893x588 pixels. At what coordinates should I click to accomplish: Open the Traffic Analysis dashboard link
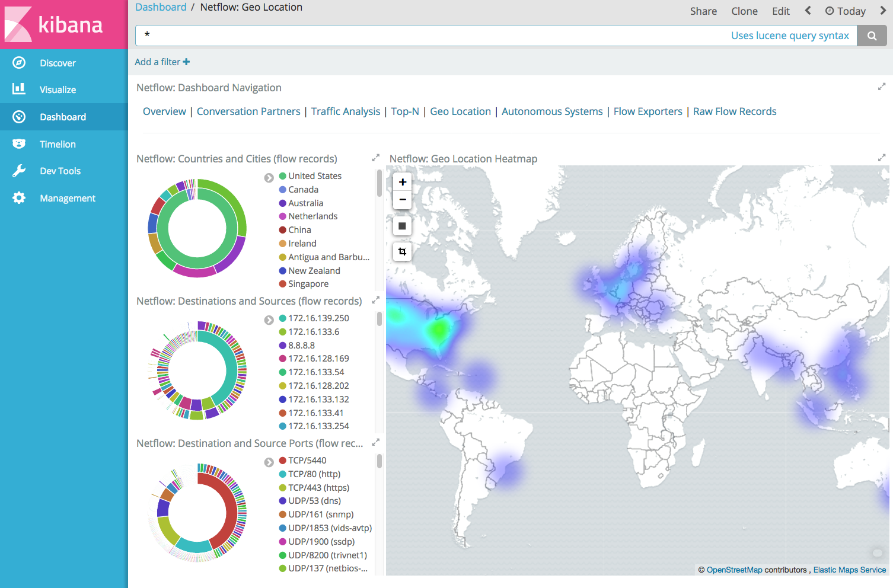[x=346, y=111]
